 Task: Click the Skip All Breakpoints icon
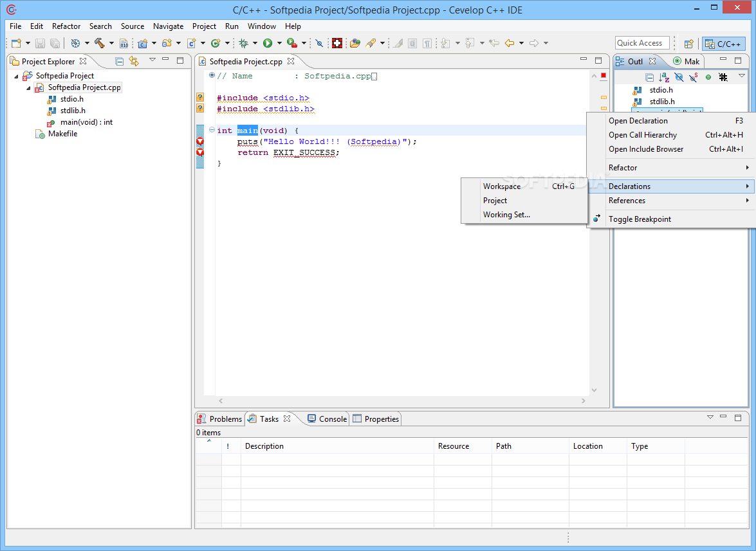(319, 43)
